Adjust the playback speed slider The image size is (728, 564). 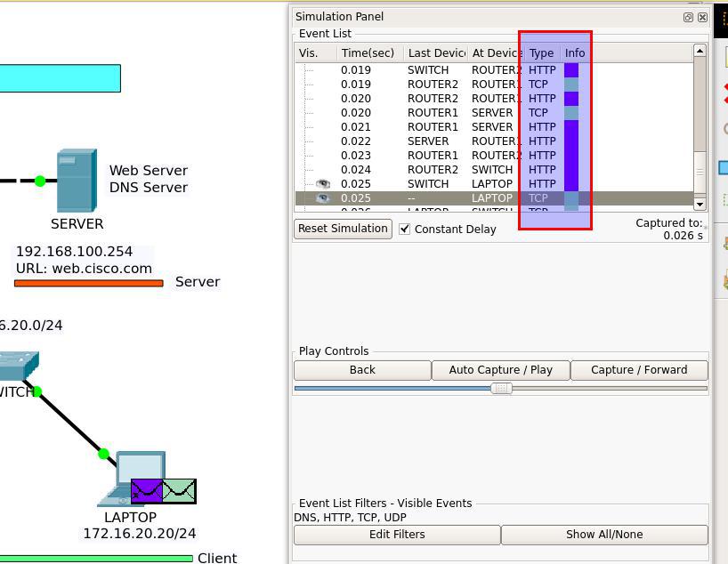[x=502, y=387]
